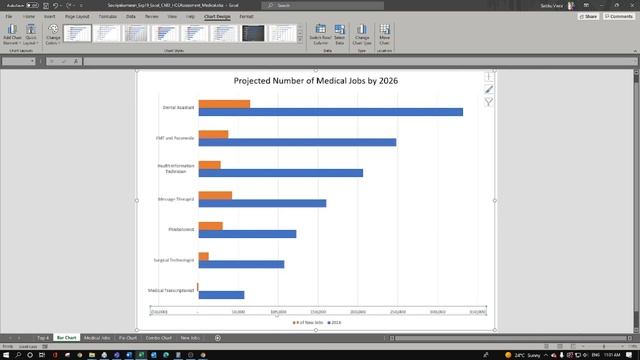Switch to the Medical Jobs sheet

(97, 338)
